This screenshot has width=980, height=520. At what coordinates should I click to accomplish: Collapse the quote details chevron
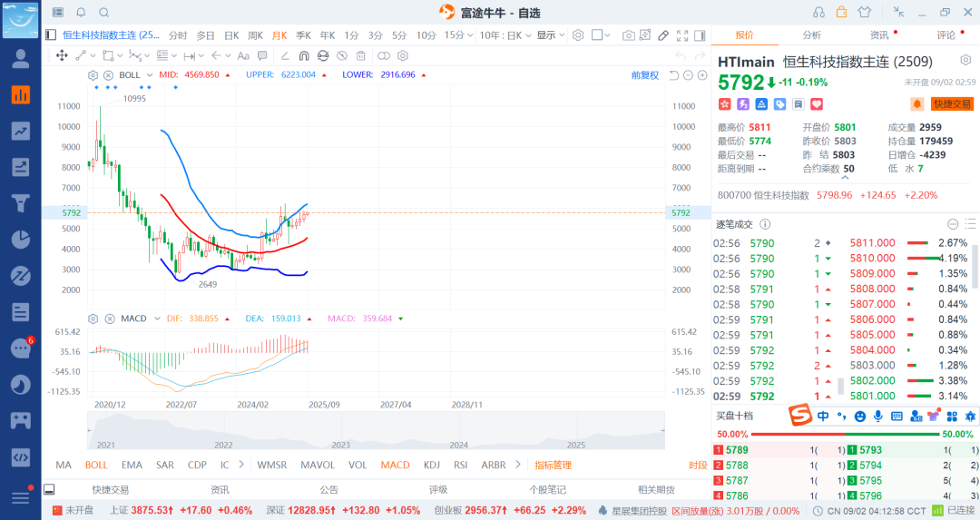[x=845, y=178]
